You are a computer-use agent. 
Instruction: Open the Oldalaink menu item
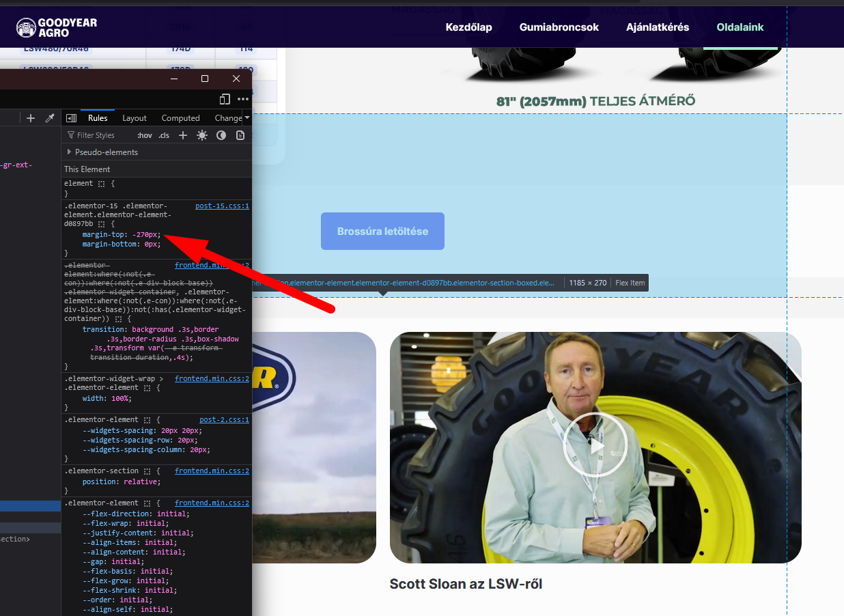(740, 27)
